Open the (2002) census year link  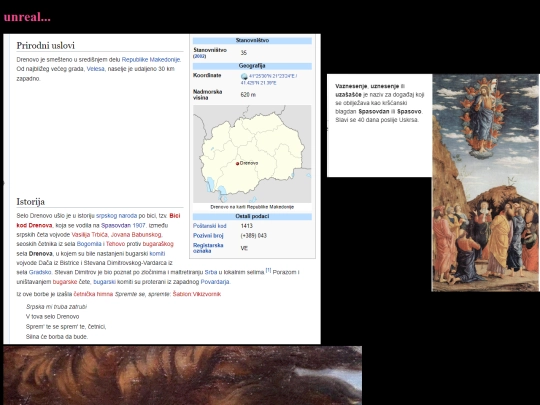pyautogui.click(x=199, y=56)
